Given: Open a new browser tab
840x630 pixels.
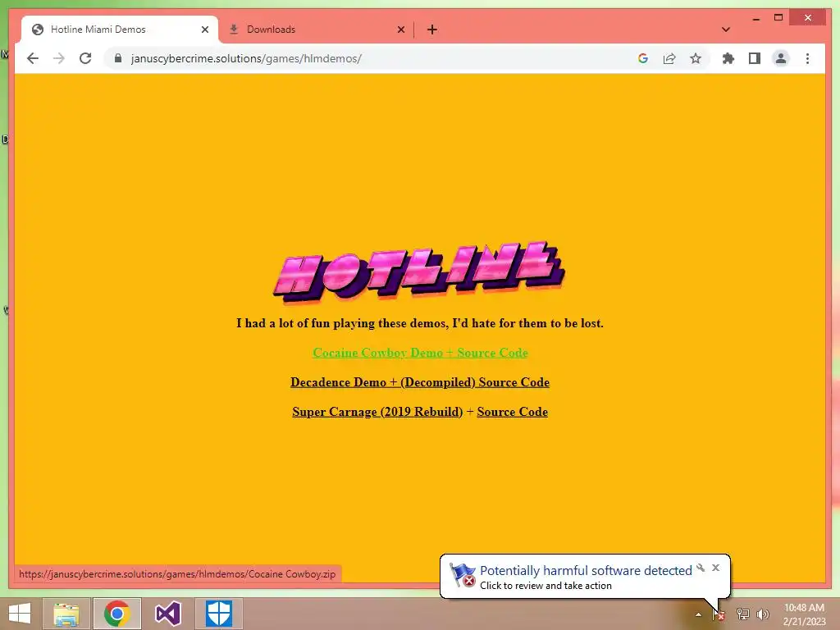Looking at the screenshot, I should [432, 30].
